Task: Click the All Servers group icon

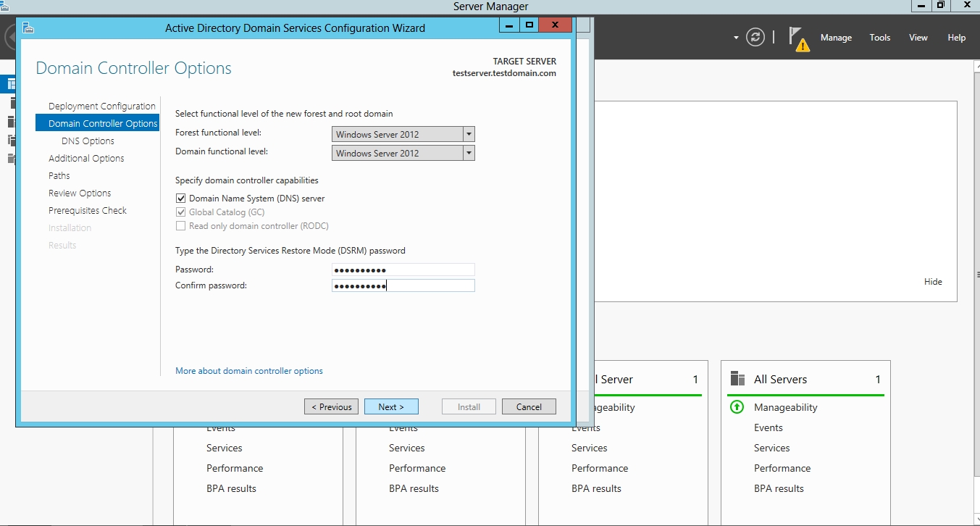Action: (x=737, y=379)
